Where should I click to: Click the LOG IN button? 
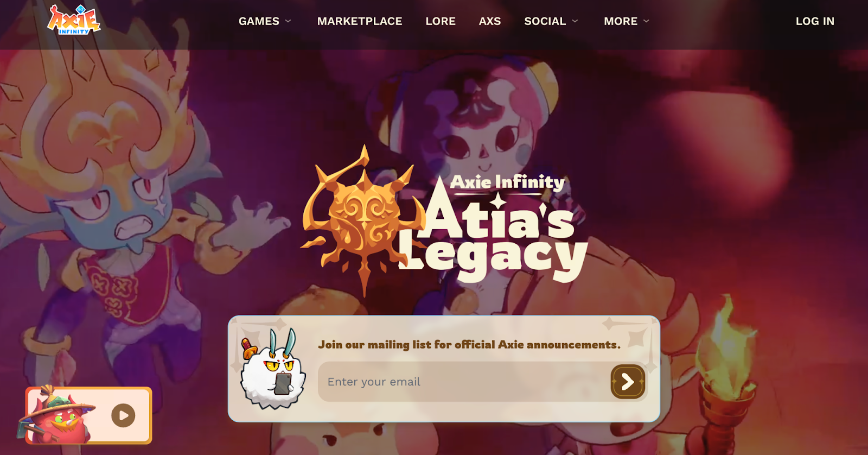(815, 21)
